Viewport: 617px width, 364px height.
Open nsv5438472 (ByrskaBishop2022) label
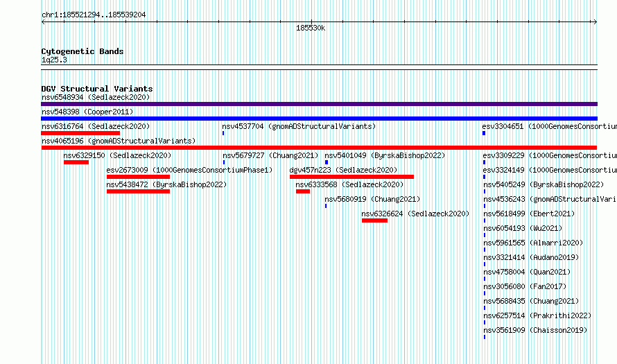(166, 184)
